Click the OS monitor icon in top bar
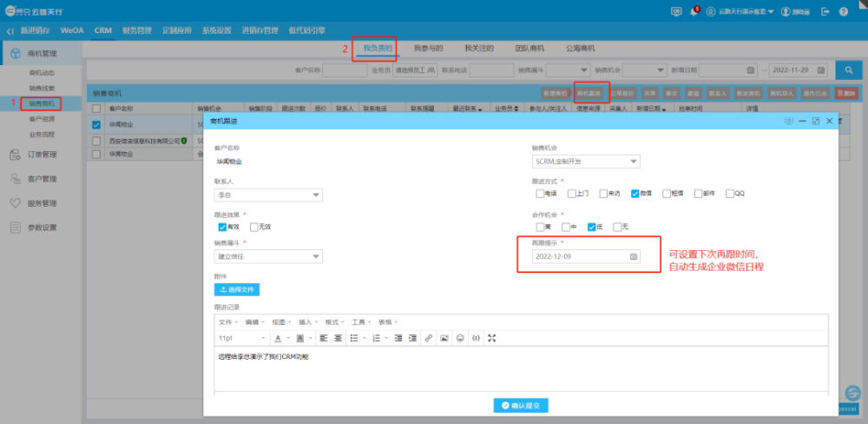 coord(676,11)
